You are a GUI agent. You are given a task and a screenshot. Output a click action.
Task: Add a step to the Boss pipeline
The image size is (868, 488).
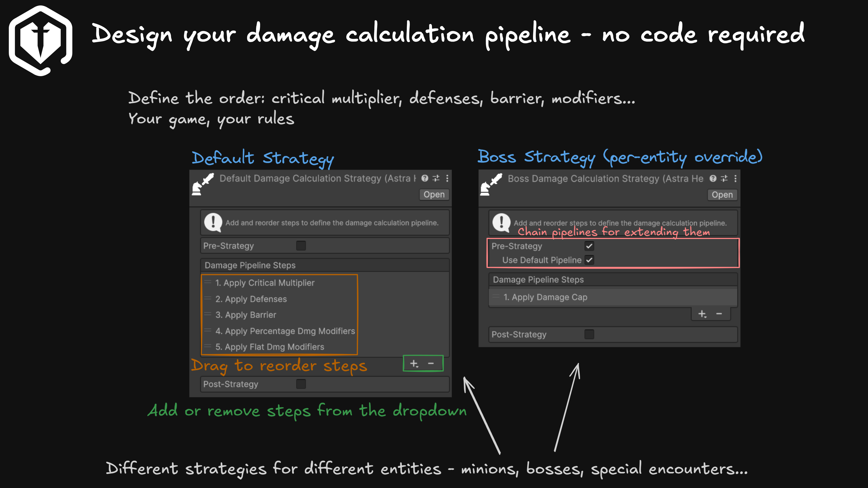pos(703,314)
